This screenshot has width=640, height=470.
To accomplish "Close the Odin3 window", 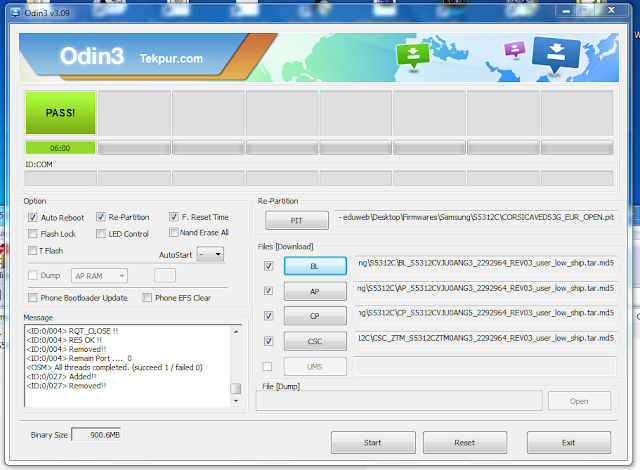I will (611, 10).
